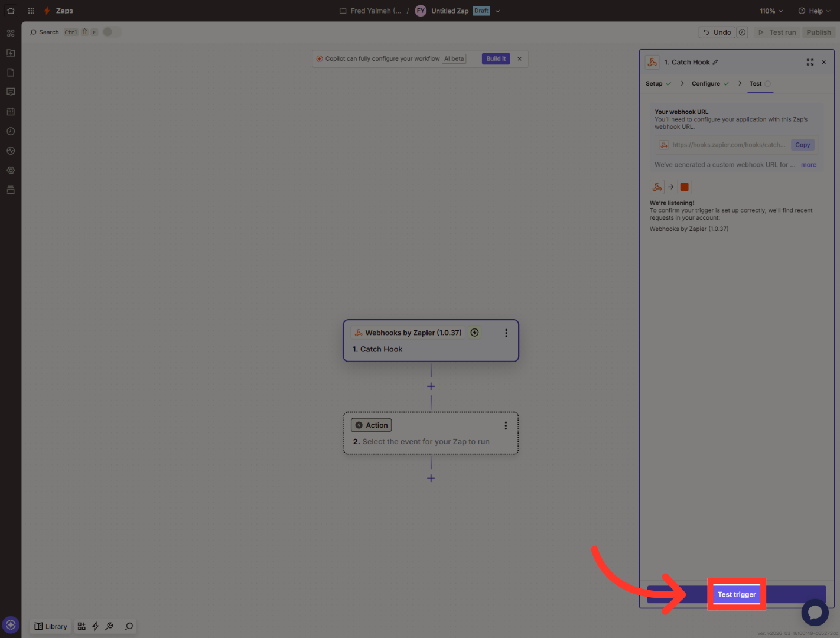This screenshot has width=840, height=638.
Task: Click the Test trigger button
Action: [737, 594]
